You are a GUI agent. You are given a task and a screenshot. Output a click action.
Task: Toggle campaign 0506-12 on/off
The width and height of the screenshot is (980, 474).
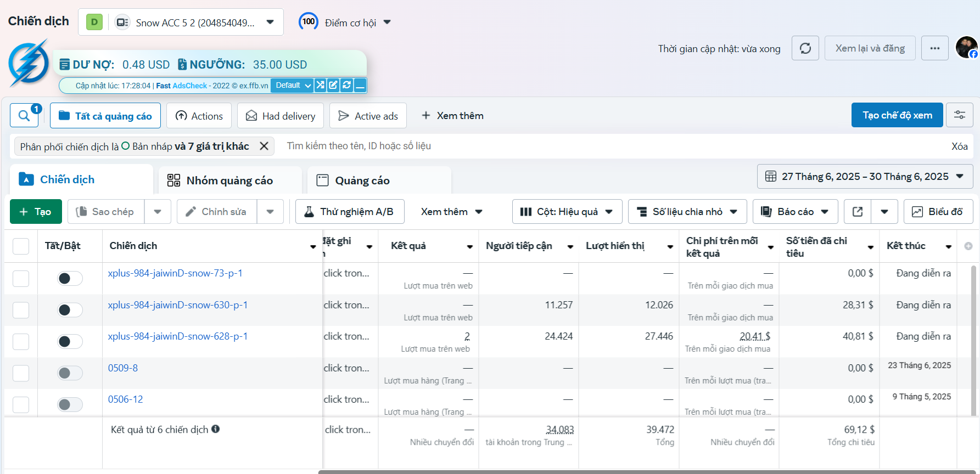(70, 405)
